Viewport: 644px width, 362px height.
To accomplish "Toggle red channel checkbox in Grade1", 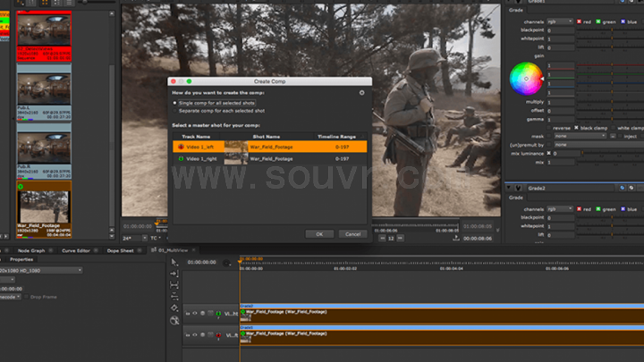I will click(x=579, y=21).
